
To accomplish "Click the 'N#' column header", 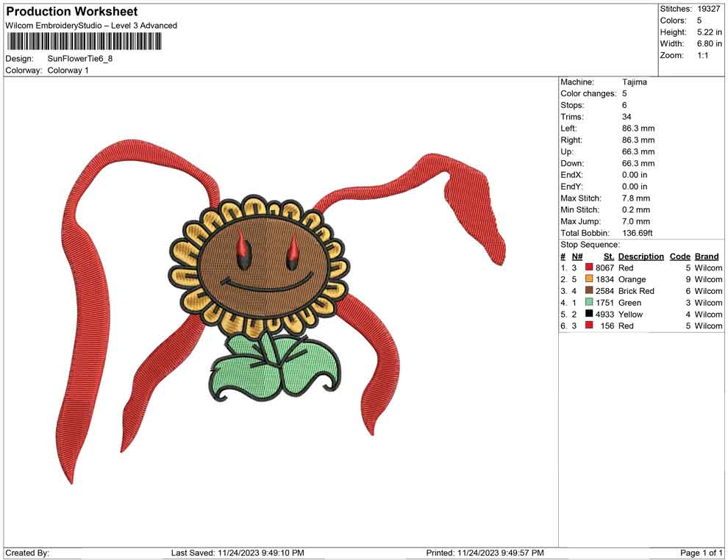I will [577, 256].
